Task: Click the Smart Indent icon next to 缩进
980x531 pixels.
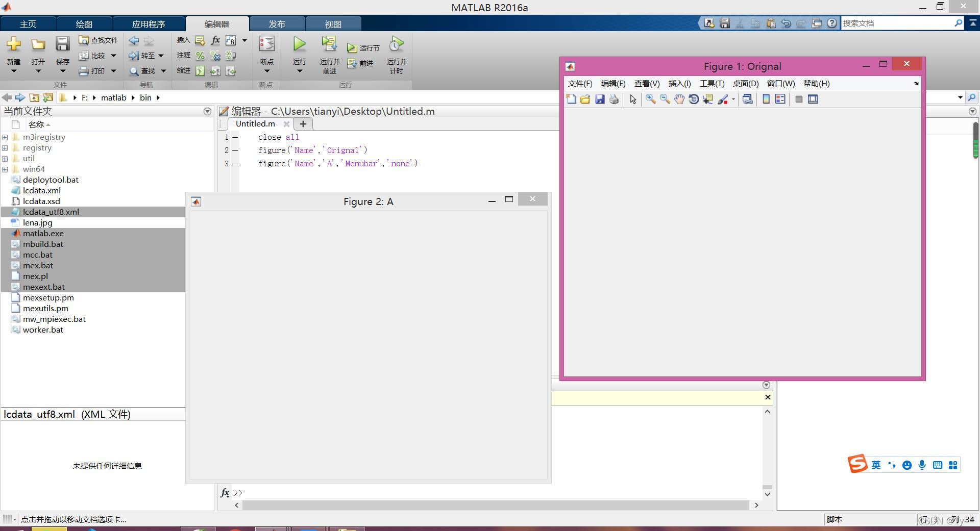Action: click(200, 71)
